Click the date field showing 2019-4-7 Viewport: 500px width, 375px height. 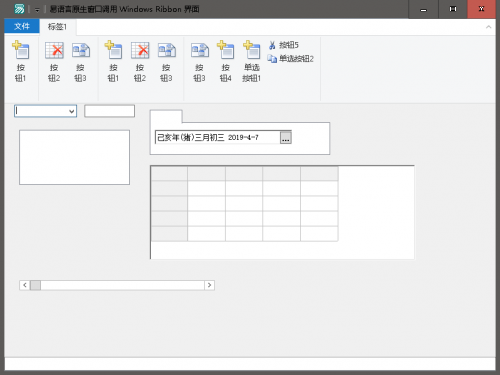point(218,137)
